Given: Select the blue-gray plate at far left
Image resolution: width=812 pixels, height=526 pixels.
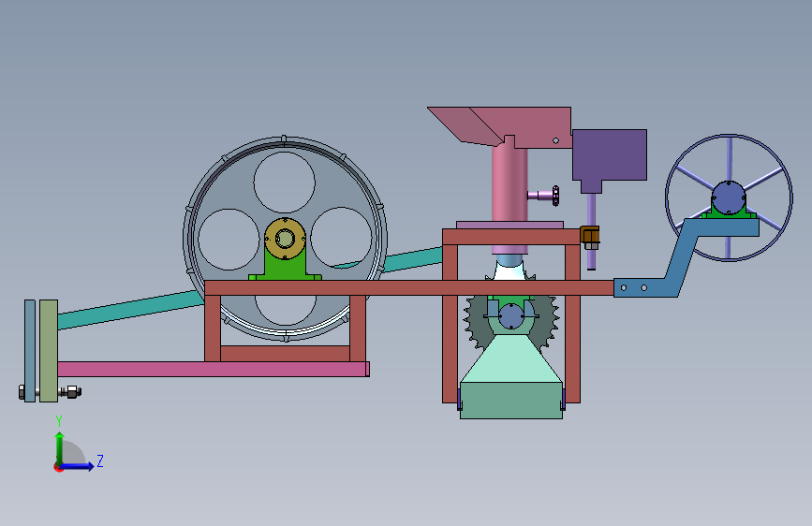Looking at the screenshot, I should (30, 350).
